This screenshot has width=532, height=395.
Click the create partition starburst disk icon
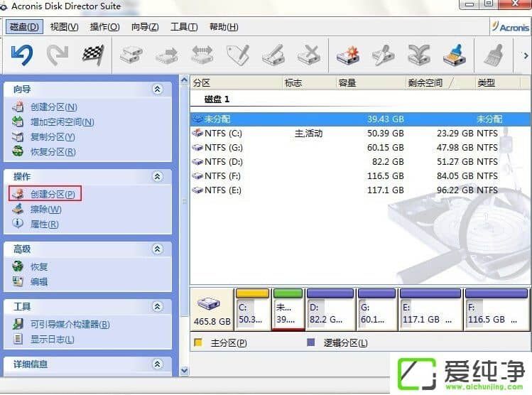pos(348,55)
